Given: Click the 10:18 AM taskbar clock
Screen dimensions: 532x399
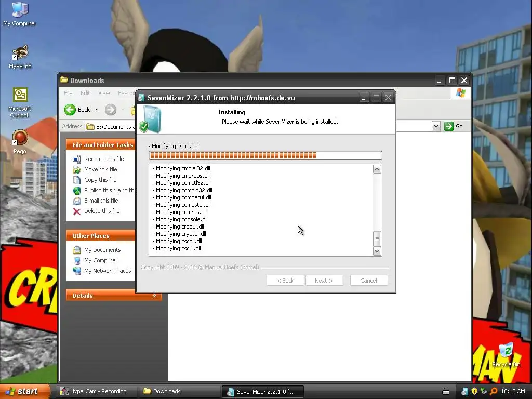Looking at the screenshot, I should [x=513, y=392].
